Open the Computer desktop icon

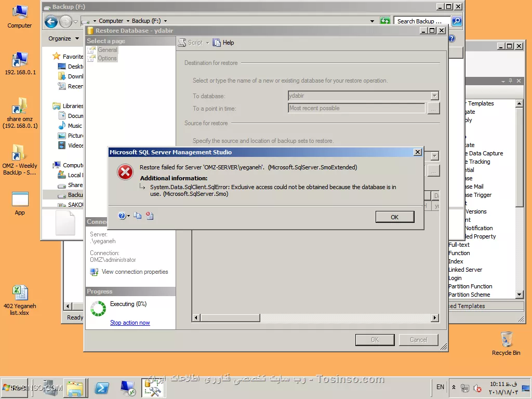[x=20, y=17]
